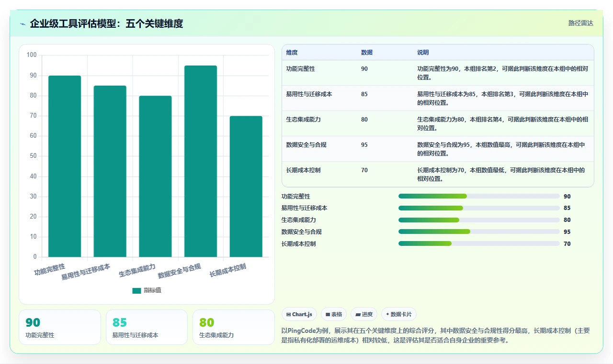Click the 易用性与迁移成本 progress bar showing 85
Image resolution: width=613 pixels, height=364 pixels.
(x=479, y=208)
